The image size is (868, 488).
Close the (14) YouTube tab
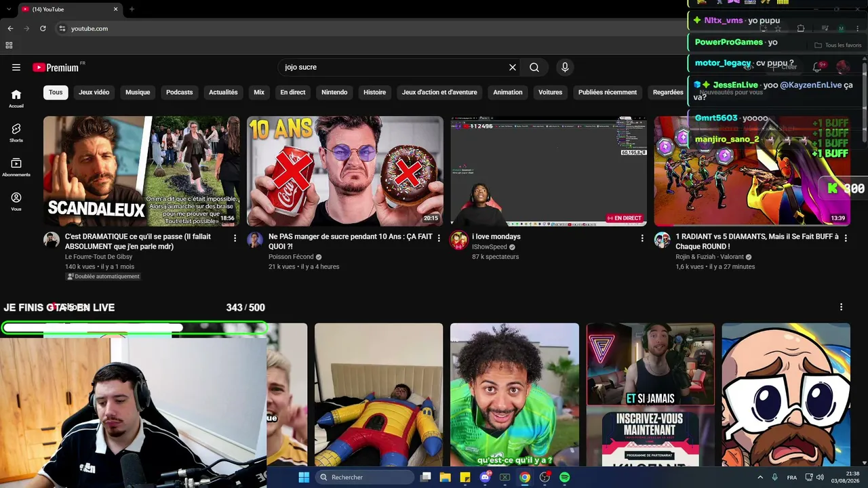pos(115,9)
